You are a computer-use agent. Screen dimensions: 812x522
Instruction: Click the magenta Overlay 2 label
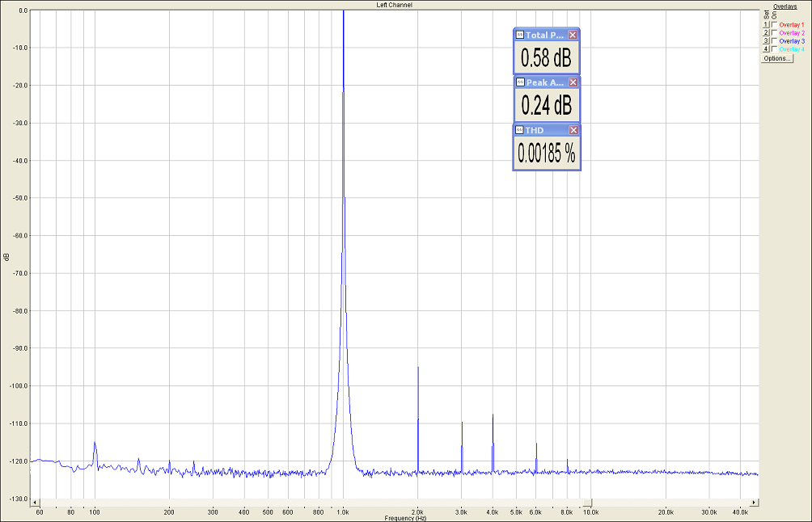click(x=792, y=33)
